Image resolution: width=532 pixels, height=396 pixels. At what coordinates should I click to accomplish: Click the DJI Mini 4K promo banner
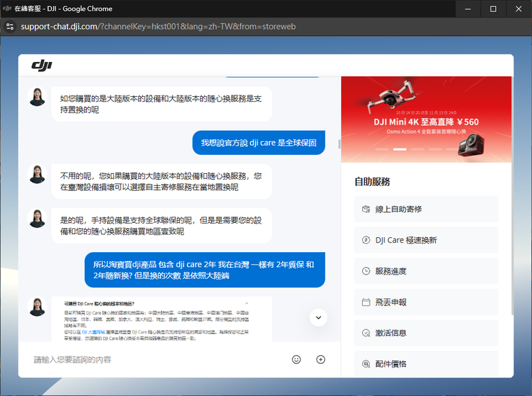pyautogui.click(x=426, y=119)
